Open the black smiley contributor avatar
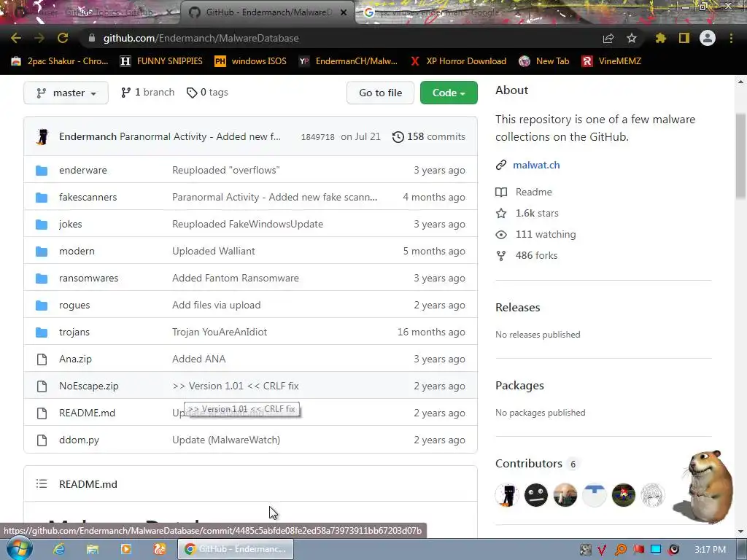This screenshot has height=560, width=747. (536, 495)
